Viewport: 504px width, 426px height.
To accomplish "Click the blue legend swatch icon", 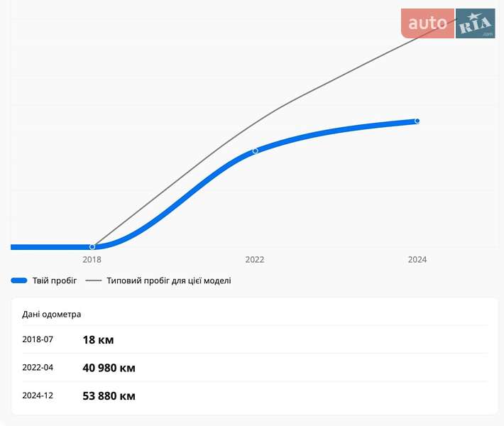I will click(x=19, y=280).
